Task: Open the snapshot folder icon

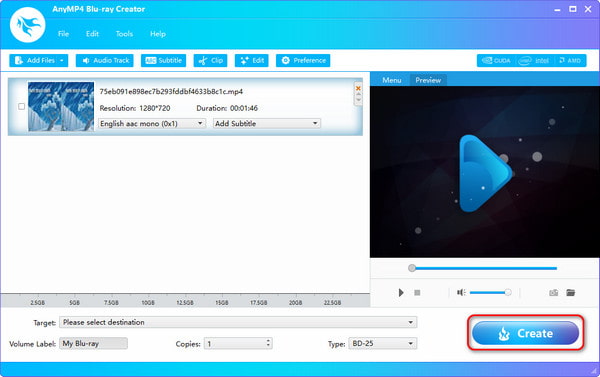Action: click(x=571, y=293)
